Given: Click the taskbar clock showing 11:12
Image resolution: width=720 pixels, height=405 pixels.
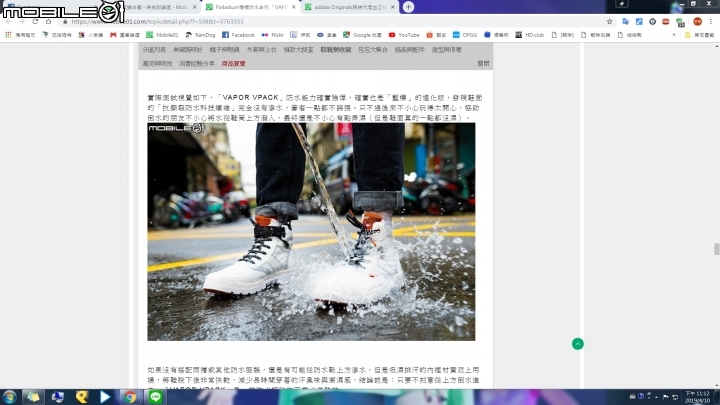Looking at the screenshot, I should (x=697, y=397).
